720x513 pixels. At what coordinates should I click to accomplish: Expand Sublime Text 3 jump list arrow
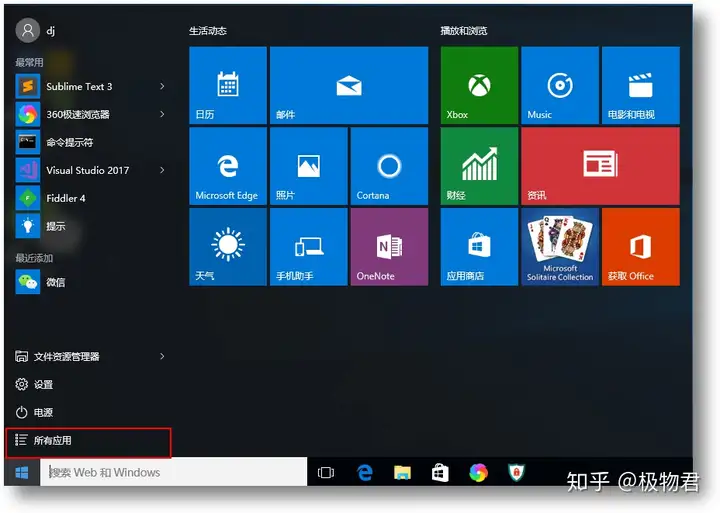162,86
